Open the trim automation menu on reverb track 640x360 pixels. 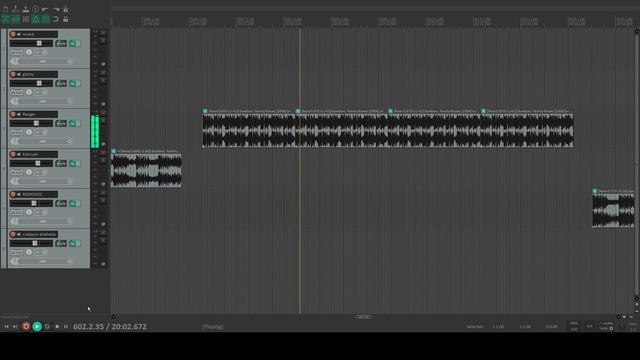coord(16,52)
